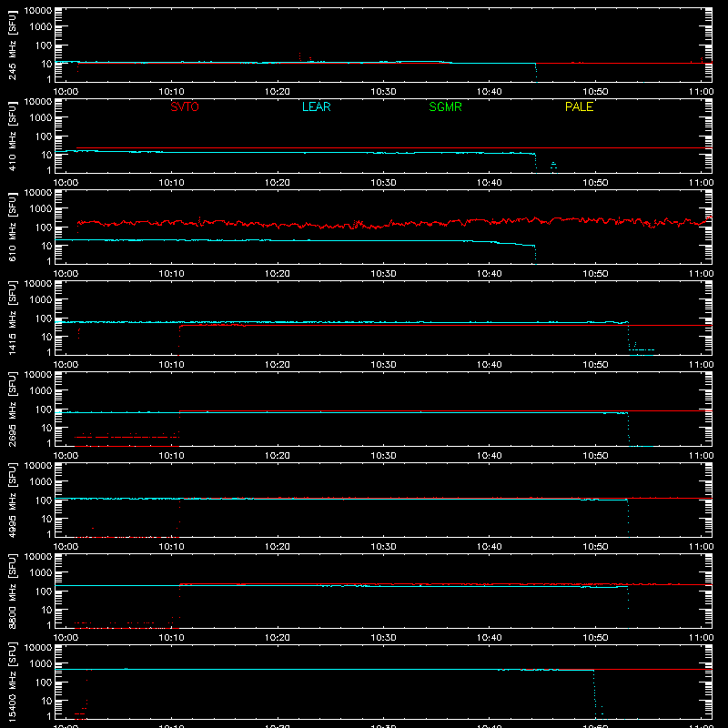
Task: Click 10:30 time label under 8800 MHz plot
Action: pos(383,638)
